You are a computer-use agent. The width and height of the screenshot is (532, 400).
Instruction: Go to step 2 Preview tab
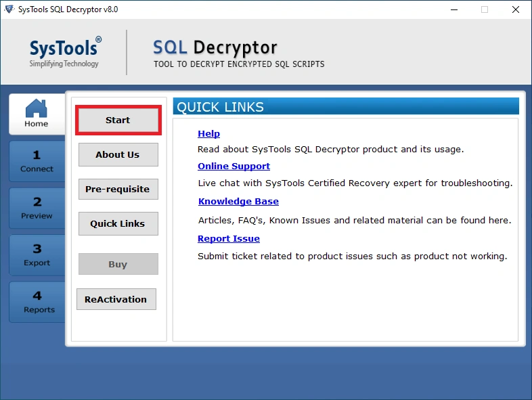click(37, 208)
